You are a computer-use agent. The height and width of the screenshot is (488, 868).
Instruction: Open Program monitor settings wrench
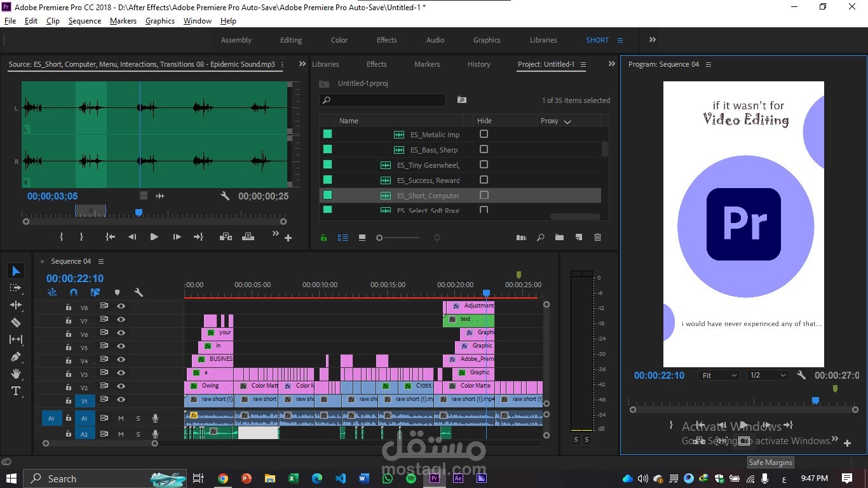tap(801, 376)
